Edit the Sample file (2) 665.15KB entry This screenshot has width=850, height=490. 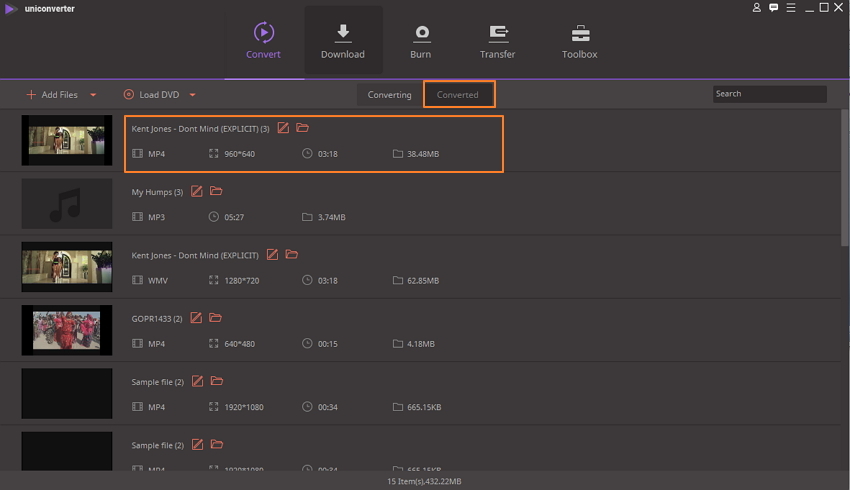click(198, 381)
